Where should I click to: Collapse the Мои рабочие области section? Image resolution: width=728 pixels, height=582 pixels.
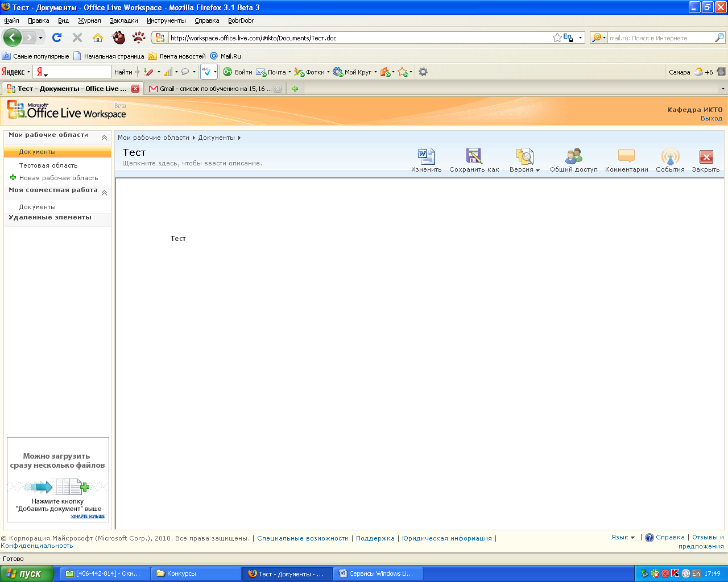(x=104, y=138)
